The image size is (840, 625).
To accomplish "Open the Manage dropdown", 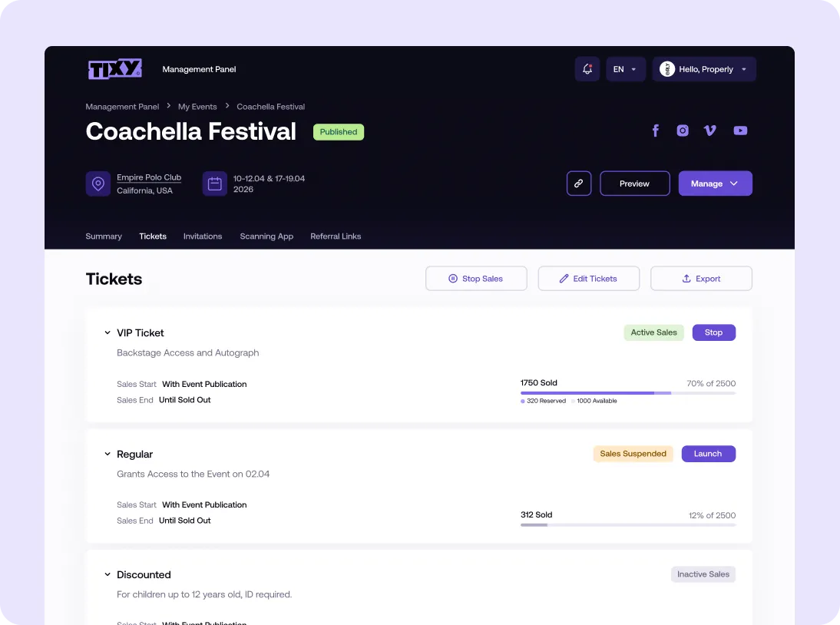I will 715,184.
